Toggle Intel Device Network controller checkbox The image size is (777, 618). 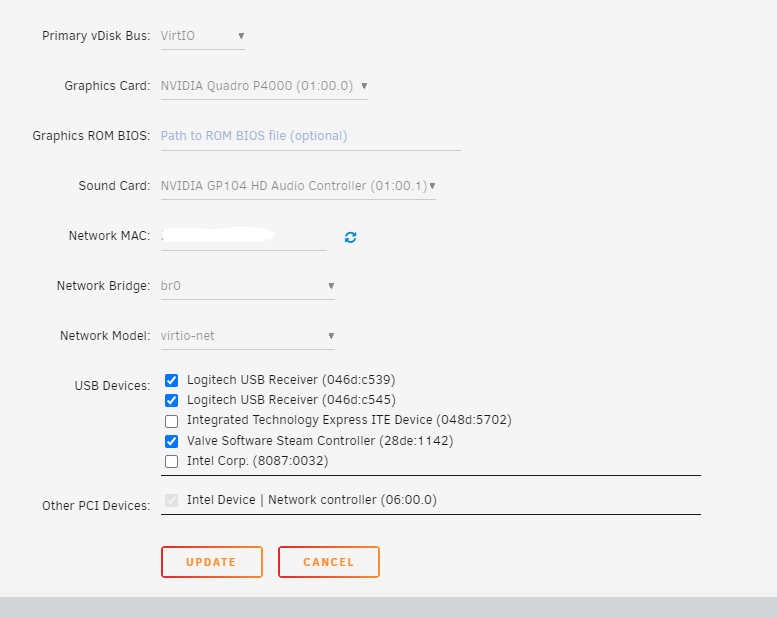tap(171, 500)
